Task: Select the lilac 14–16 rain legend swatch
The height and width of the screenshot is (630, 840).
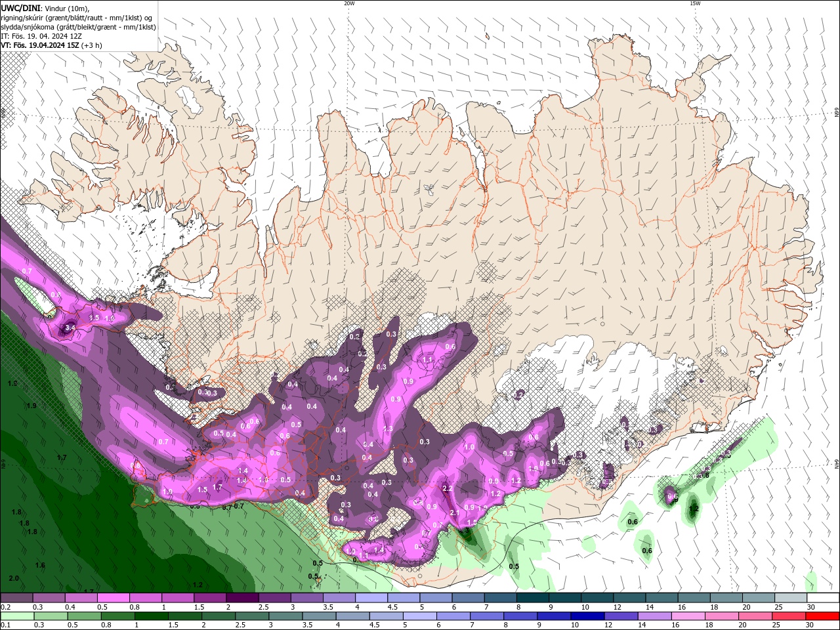Action: pyautogui.click(x=655, y=616)
